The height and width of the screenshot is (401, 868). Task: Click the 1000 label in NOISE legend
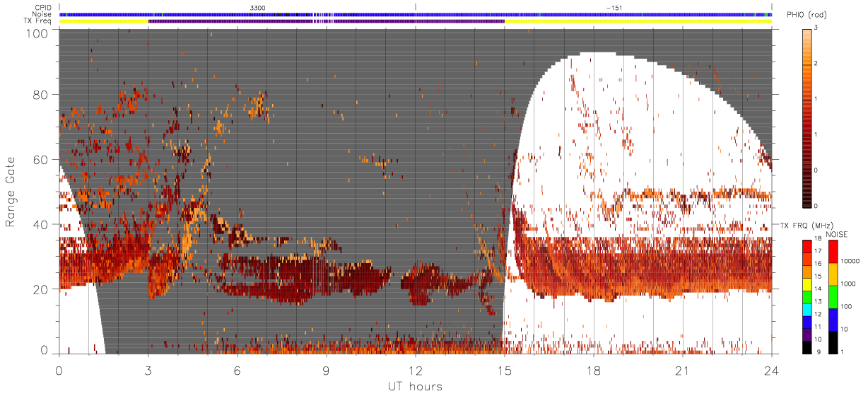(x=848, y=284)
